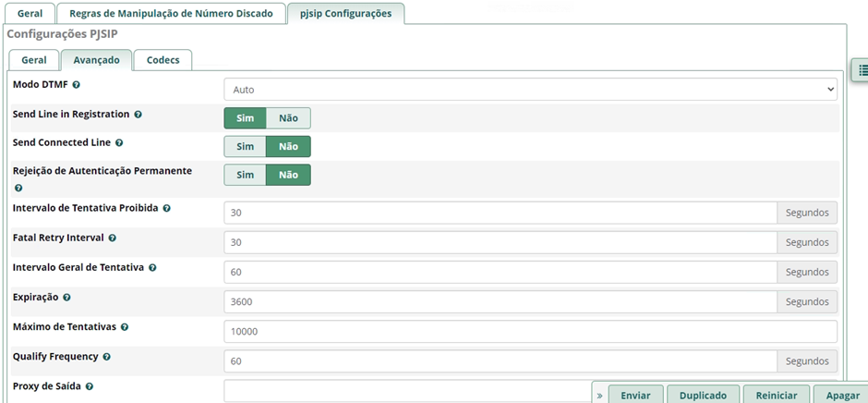
Task: Open the Modo DTMF dropdown
Action: (530, 90)
